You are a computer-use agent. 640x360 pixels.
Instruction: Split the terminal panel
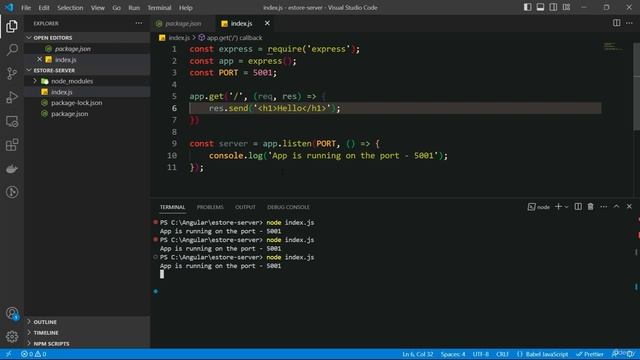coord(578,207)
